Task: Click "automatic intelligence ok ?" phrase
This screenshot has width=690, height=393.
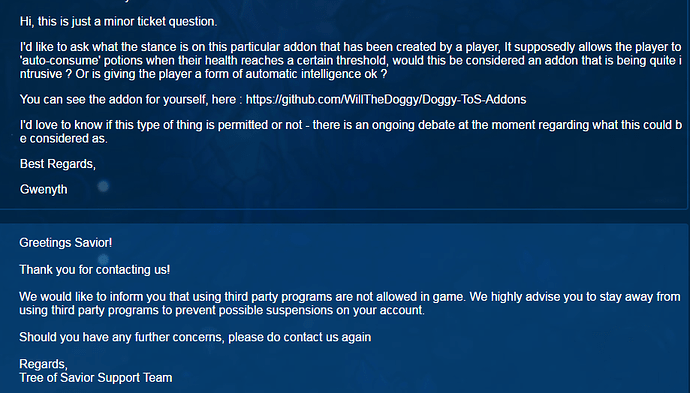Action: [316, 74]
